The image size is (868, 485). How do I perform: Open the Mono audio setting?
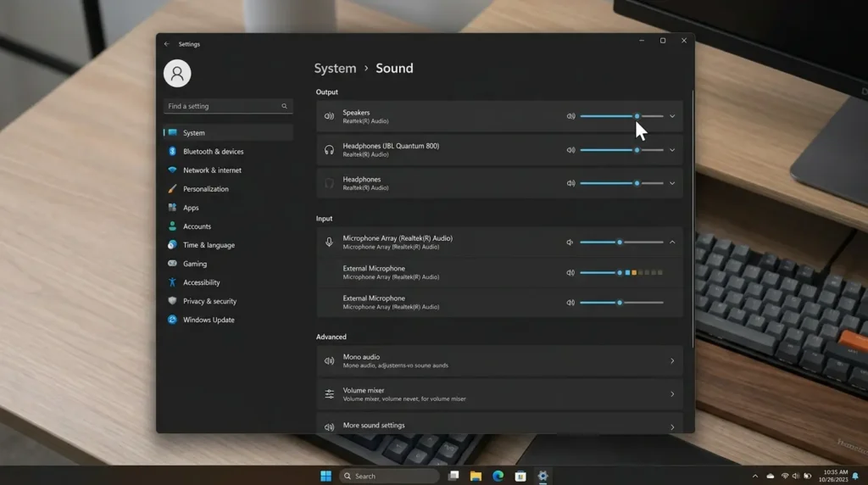(499, 361)
